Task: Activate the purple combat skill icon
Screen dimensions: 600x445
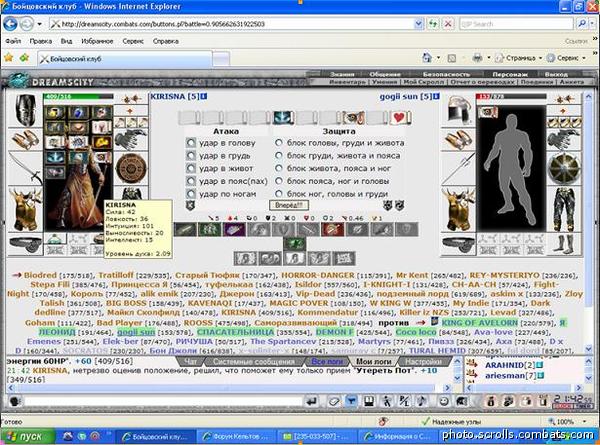Action: point(234,230)
